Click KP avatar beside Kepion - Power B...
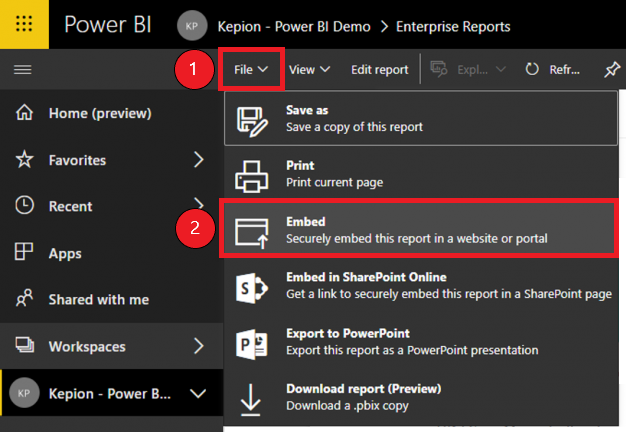Image resolution: width=626 pixels, height=432 pixels. pos(24,393)
